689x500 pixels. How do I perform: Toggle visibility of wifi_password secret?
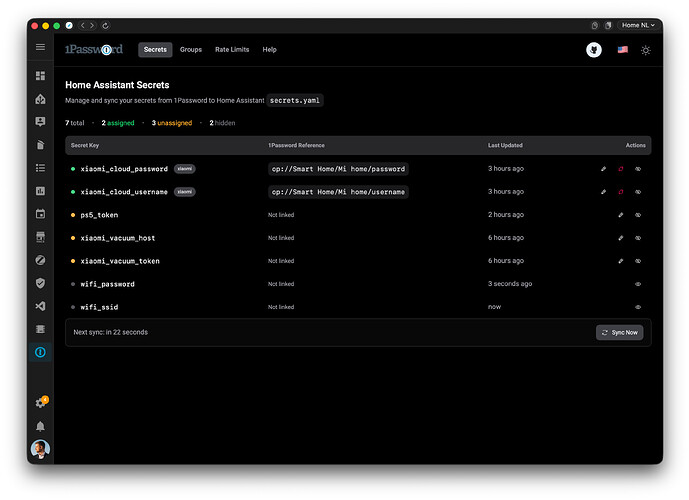point(638,284)
